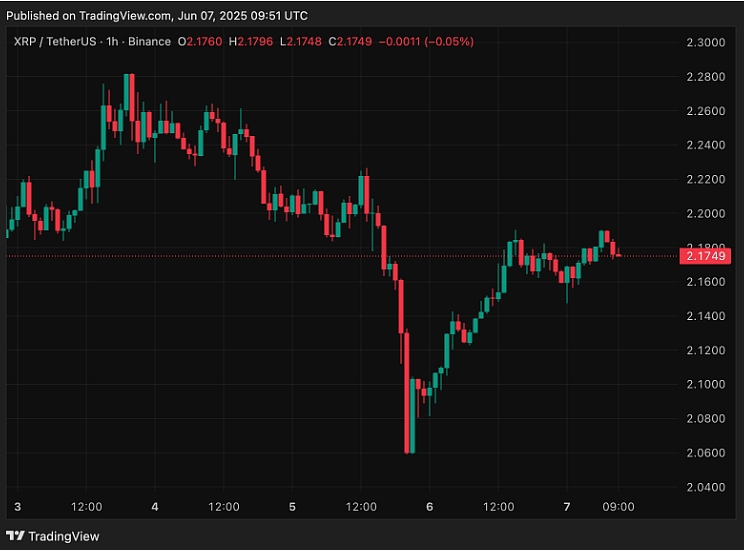
Task: Click the red dotted current price line
Action: pyautogui.click(x=342, y=256)
